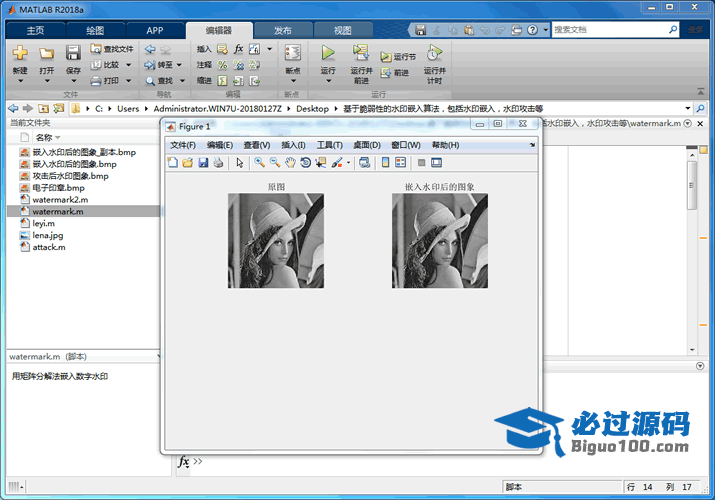Click the Data Cursor tool in Figure 1
The width and height of the screenshot is (715, 500).
[320, 162]
